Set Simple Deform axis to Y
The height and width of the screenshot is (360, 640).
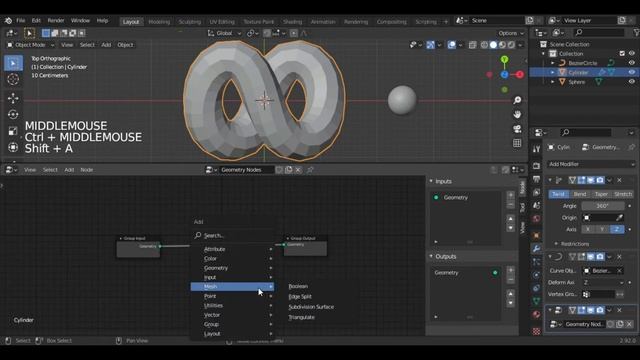602,229
